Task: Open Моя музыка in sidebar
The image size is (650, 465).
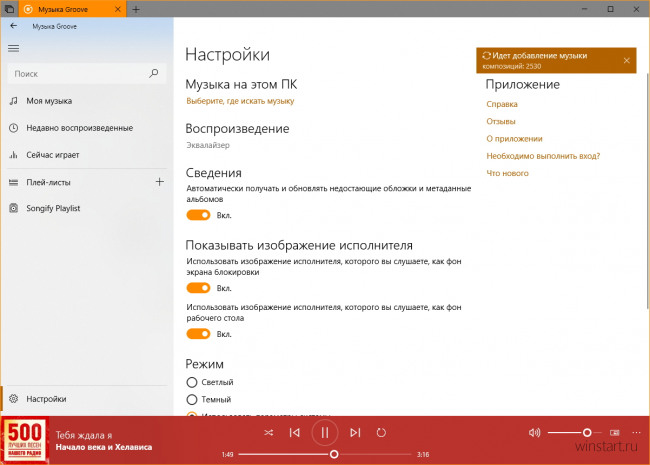Action: tap(87, 101)
